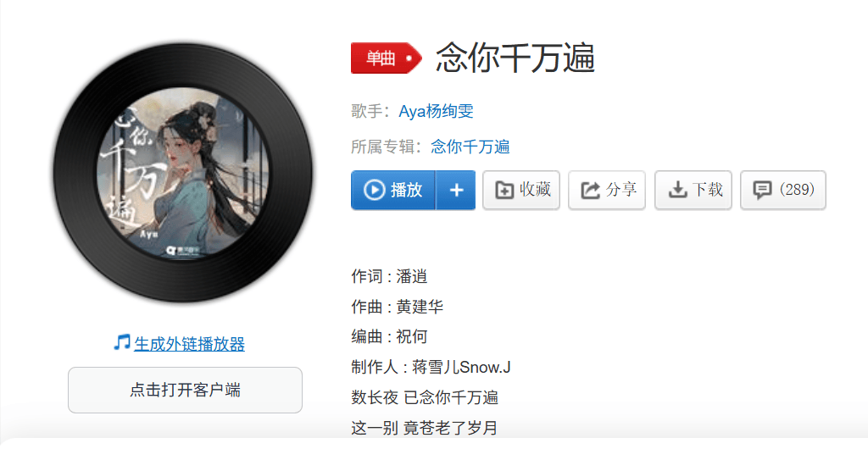Select the song title heading 念你千万遍
This screenshot has height=449, width=868.
[x=515, y=58]
